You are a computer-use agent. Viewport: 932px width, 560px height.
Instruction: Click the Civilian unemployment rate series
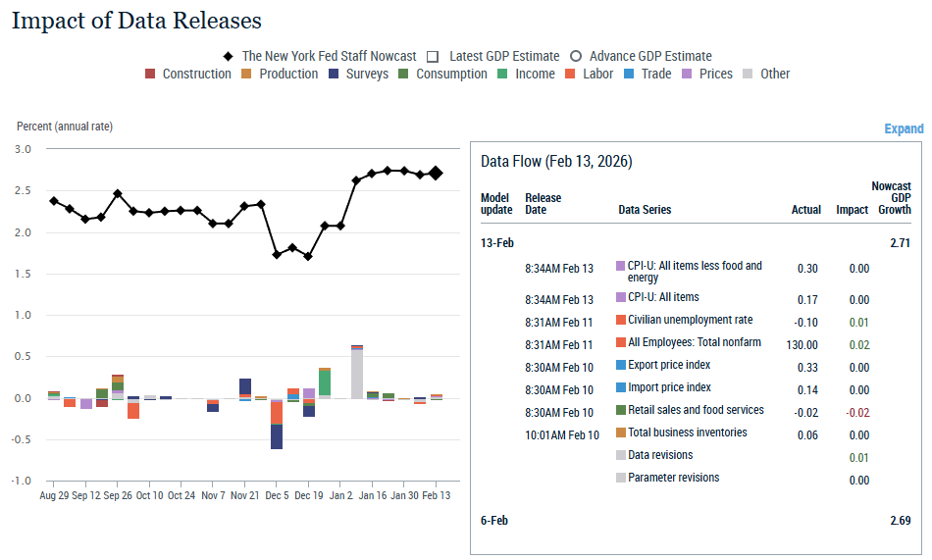(690, 320)
